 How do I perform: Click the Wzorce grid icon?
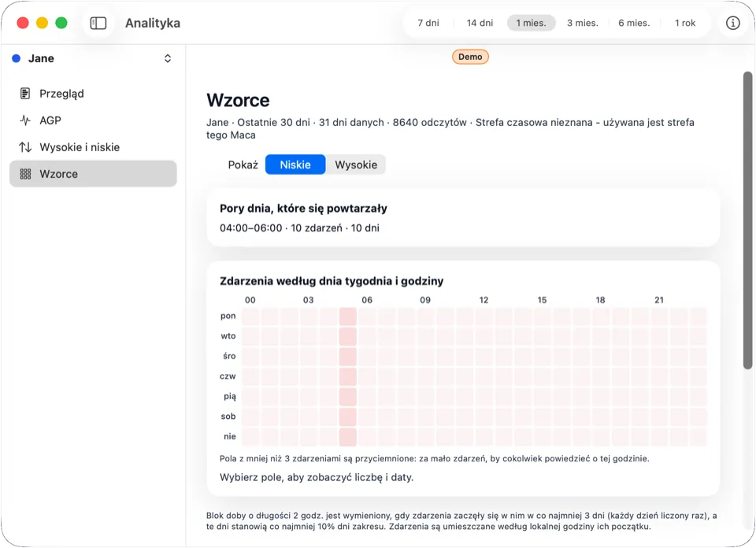click(x=25, y=174)
